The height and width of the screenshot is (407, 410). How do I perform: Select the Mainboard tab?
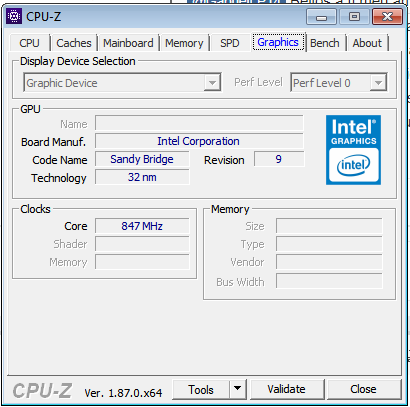(128, 43)
